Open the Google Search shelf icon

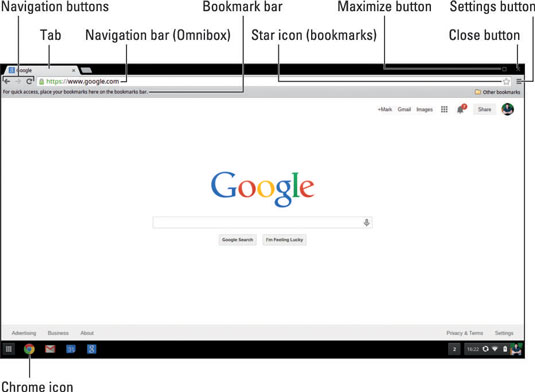point(91,349)
